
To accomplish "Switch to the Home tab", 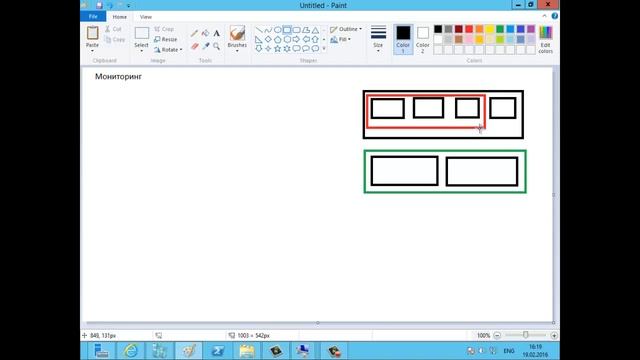I will 120,17.
